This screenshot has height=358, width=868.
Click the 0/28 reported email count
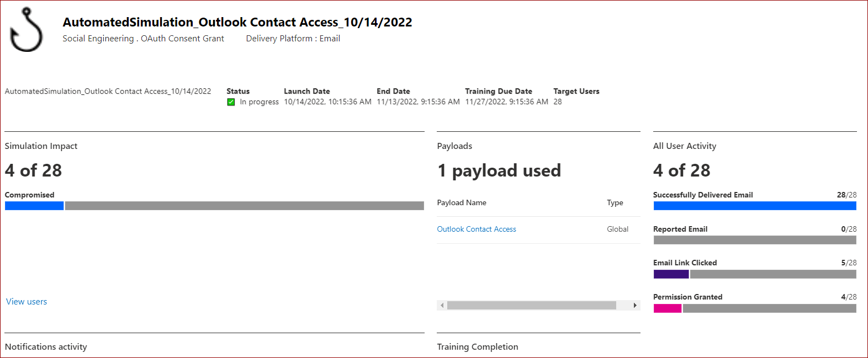pos(849,229)
